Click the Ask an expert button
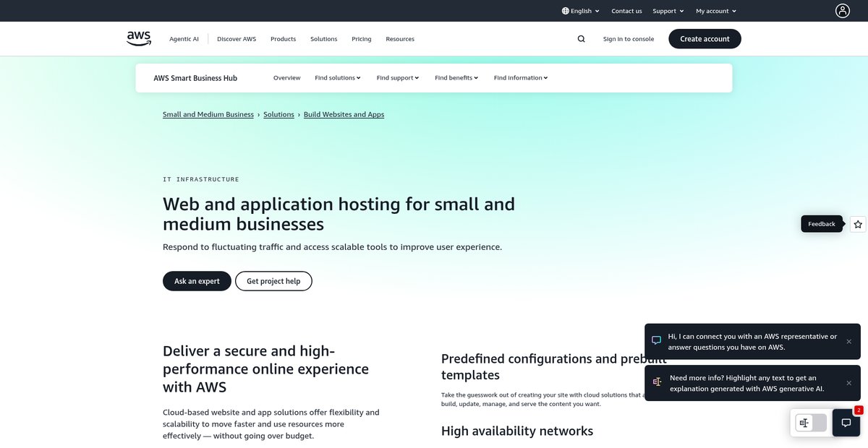This screenshot has width=868, height=448. [x=197, y=281]
